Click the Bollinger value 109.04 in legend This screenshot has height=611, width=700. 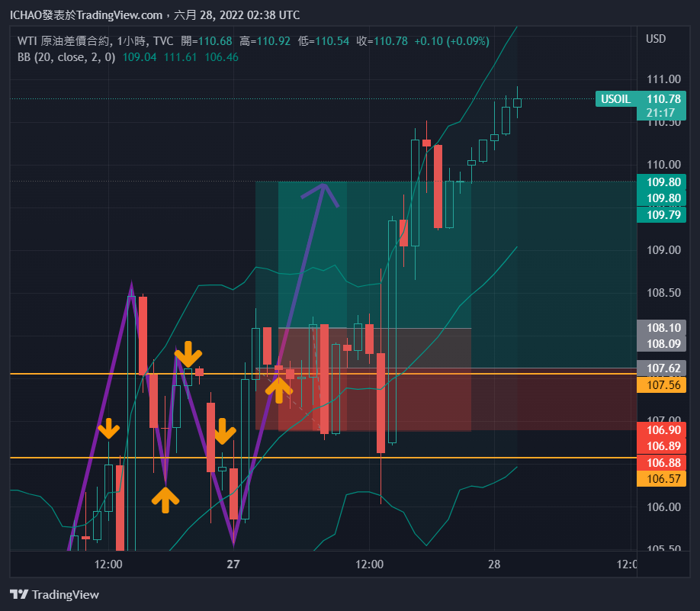(140, 57)
